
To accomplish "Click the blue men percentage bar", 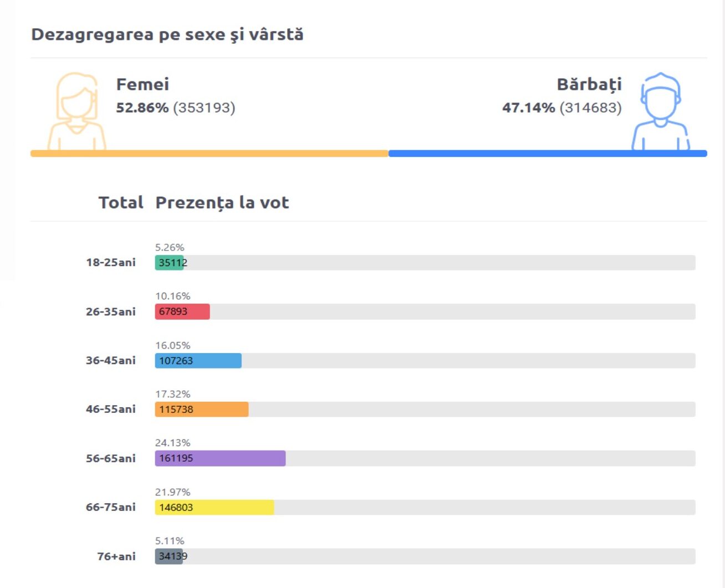I will [x=548, y=154].
